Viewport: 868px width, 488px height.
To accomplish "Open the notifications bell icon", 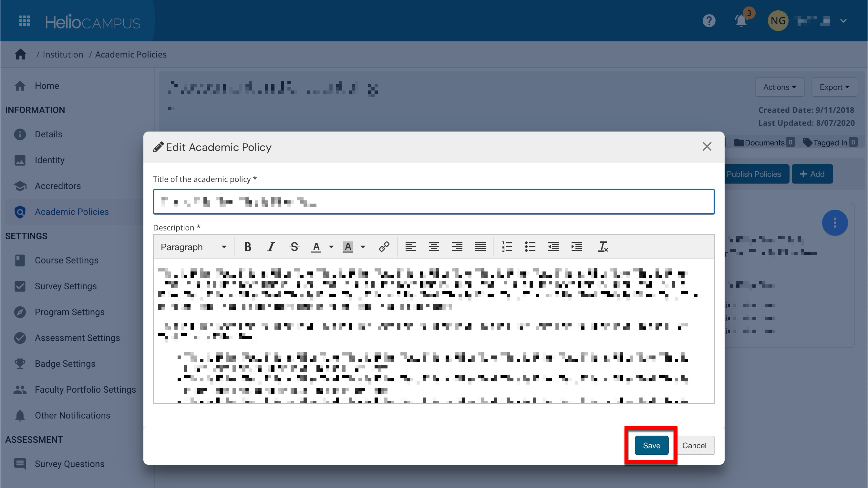I will point(741,21).
